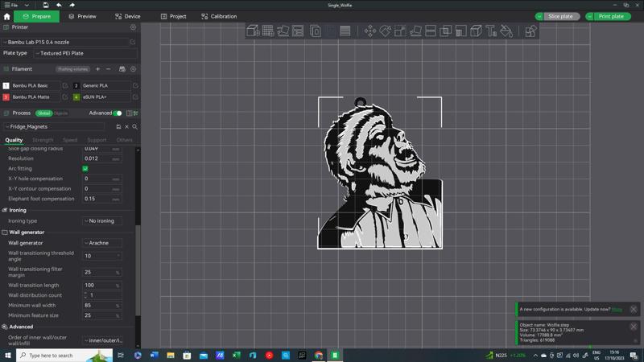Click the Add object cube icon
The height and width of the screenshot is (362, 644).
[253, 31]
